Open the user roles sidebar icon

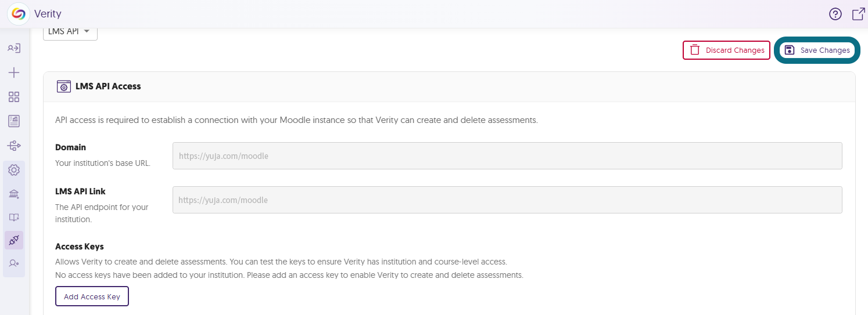click(14, 263)
